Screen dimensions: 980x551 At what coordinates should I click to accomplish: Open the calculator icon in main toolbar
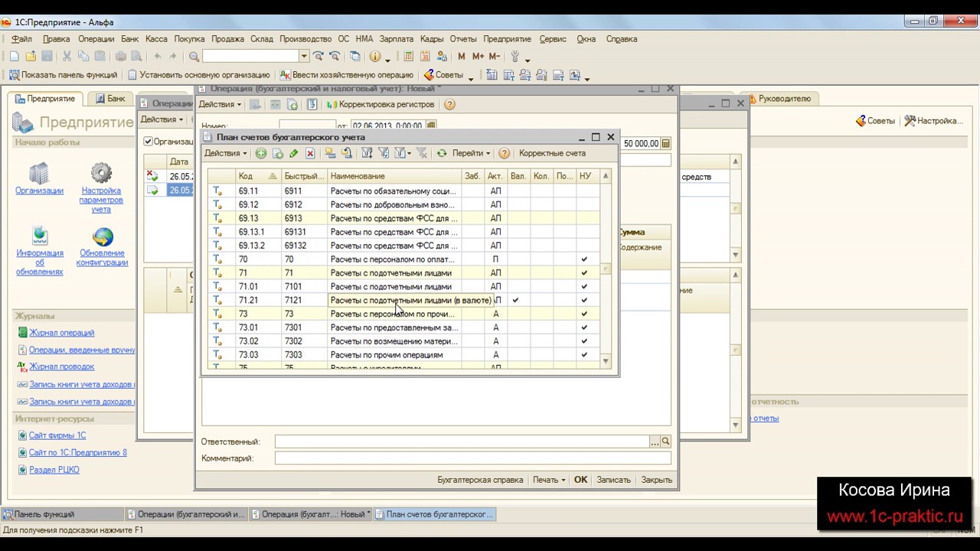pyautogui.click(x=408, y=57)
